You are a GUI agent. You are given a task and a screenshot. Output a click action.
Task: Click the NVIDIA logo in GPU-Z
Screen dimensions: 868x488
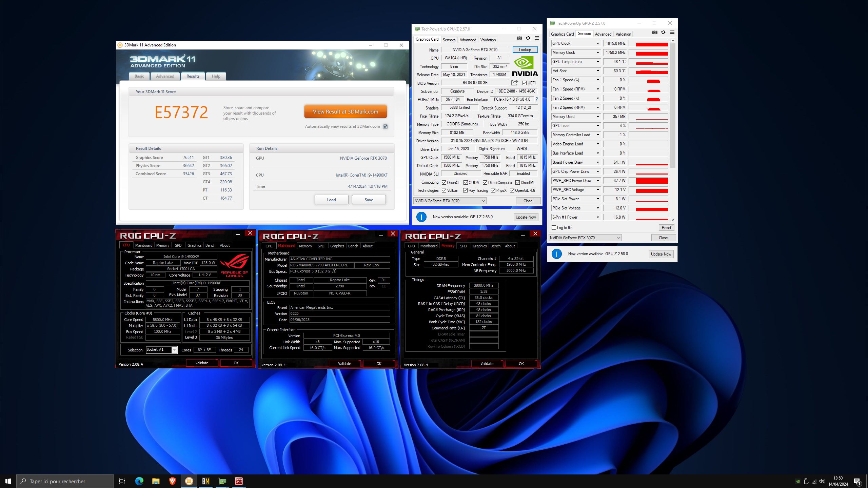525,66
